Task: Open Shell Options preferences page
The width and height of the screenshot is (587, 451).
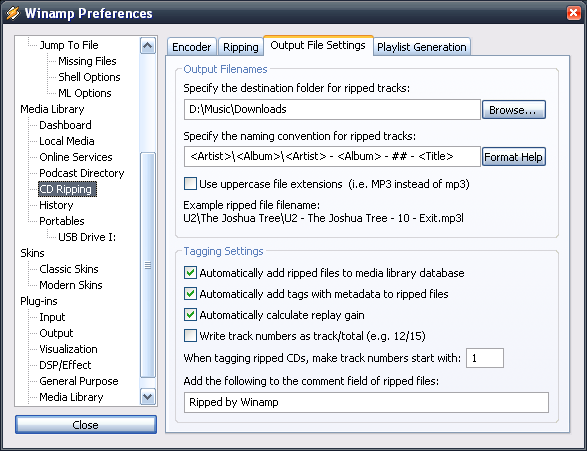Action: coord(89,77)
